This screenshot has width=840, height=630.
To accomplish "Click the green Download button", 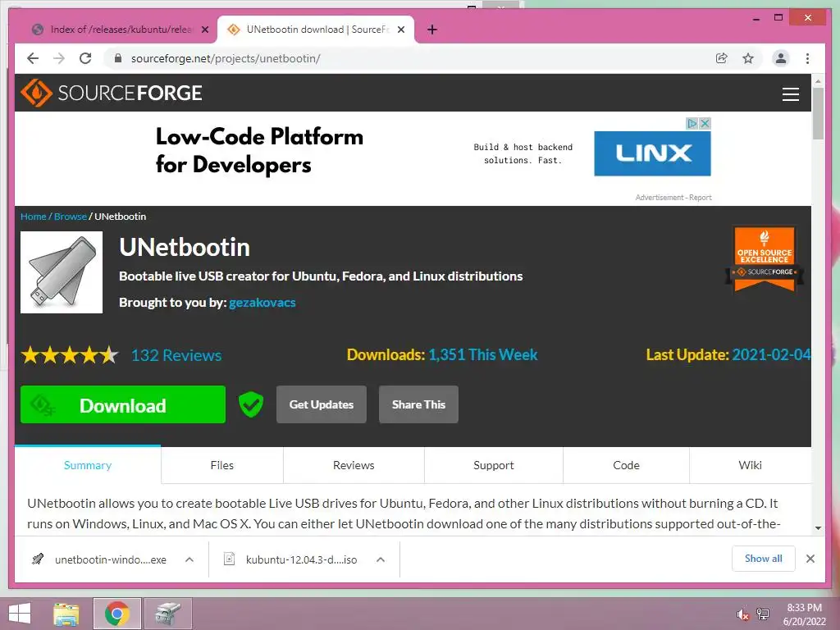I will (x=123, y=404).
